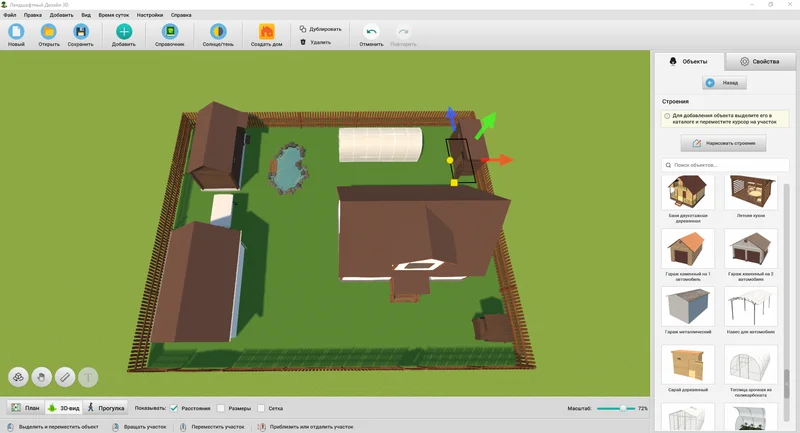
Task: Save the project with Сохранить icon
Action: (x=81, y=32)
